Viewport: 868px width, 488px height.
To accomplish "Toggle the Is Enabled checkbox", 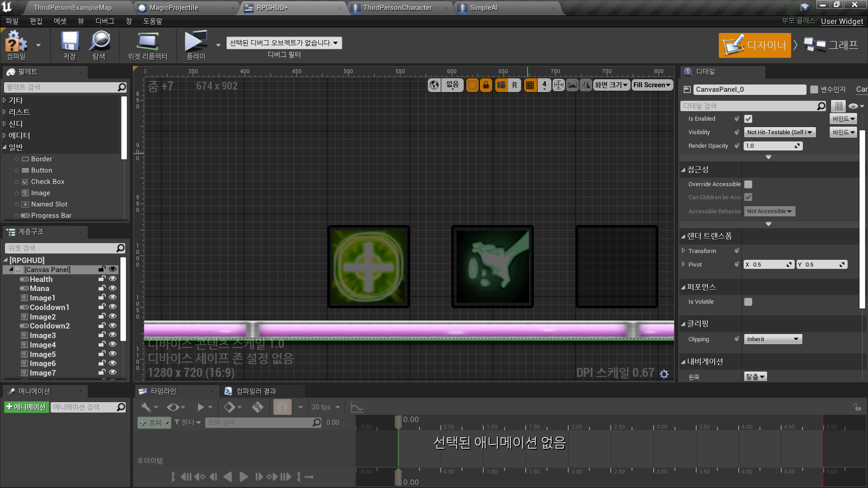I will (x=748, y=119).
